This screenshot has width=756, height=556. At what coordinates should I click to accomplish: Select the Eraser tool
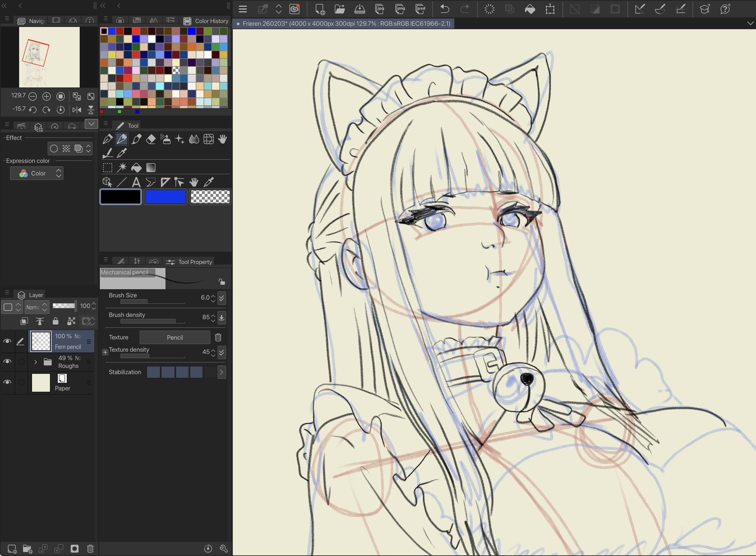click(x=151, y=139)
